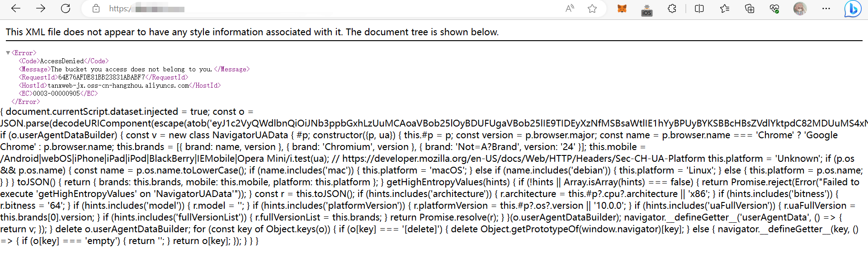Screen dimensions: 868x258
Task: Open the Extensions puzzle menu
Action: pos(672,9)
